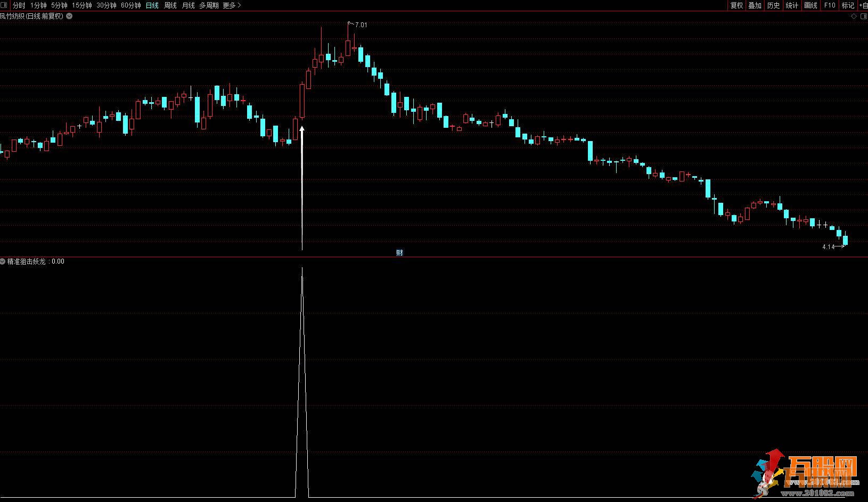The width and height of the screenshot is (868, 502).
Task: Select the 1分钟 period tab
Action: [38, 5]
